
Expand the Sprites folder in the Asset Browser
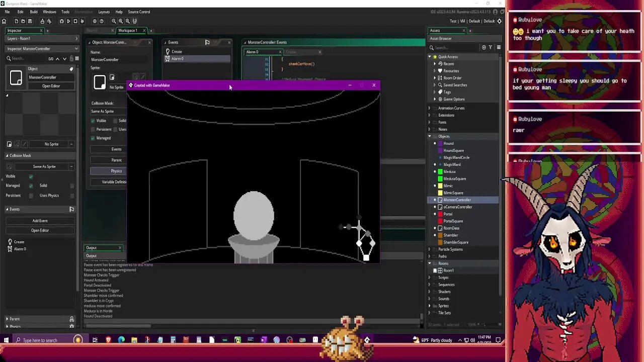click(x=430, y=306)
